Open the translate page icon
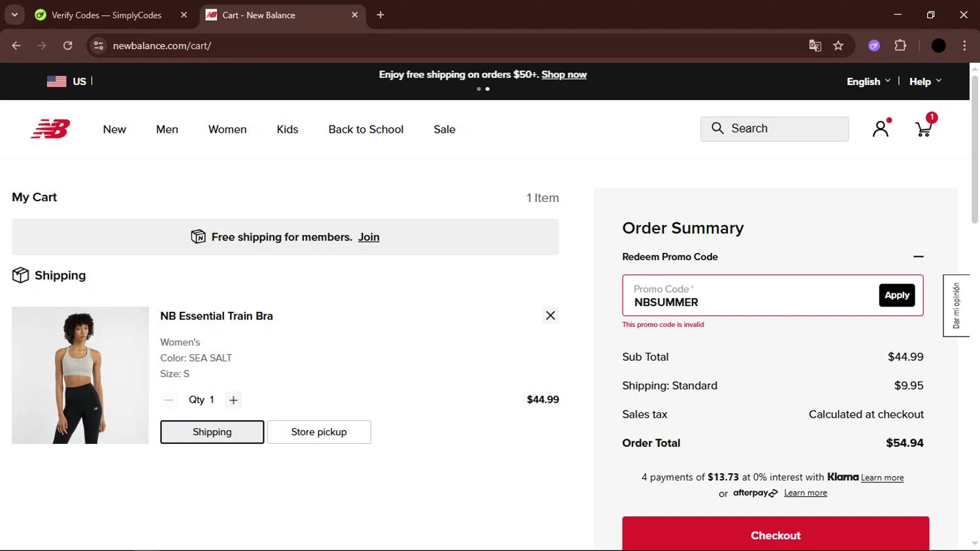This screenshot has width=980, height=551. (815, 46)
